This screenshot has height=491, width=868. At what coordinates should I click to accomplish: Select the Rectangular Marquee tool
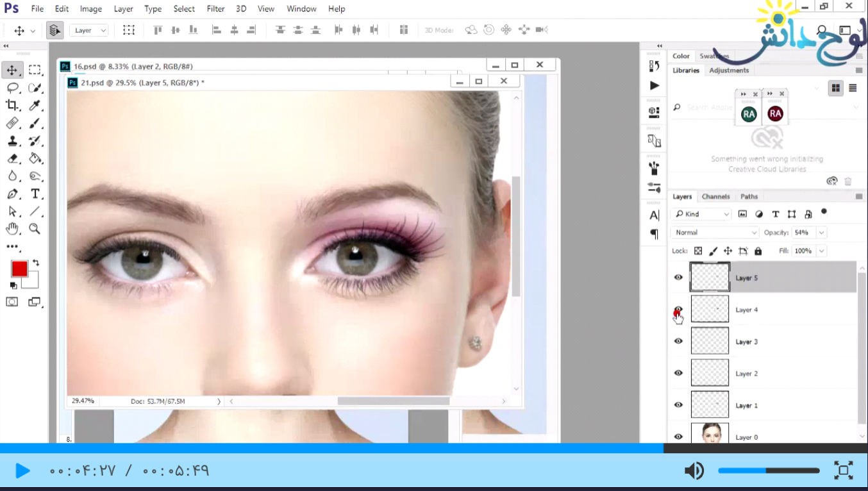35,70
